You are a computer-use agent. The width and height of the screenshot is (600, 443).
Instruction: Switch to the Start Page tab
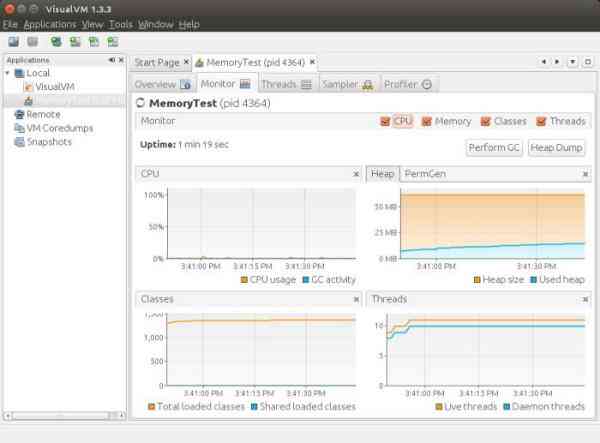click(157, 62)
